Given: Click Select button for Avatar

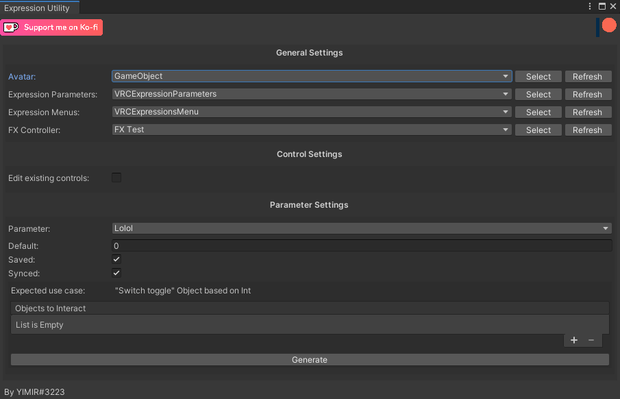Looking at the screenshot, I should click(x=538, y=76).
